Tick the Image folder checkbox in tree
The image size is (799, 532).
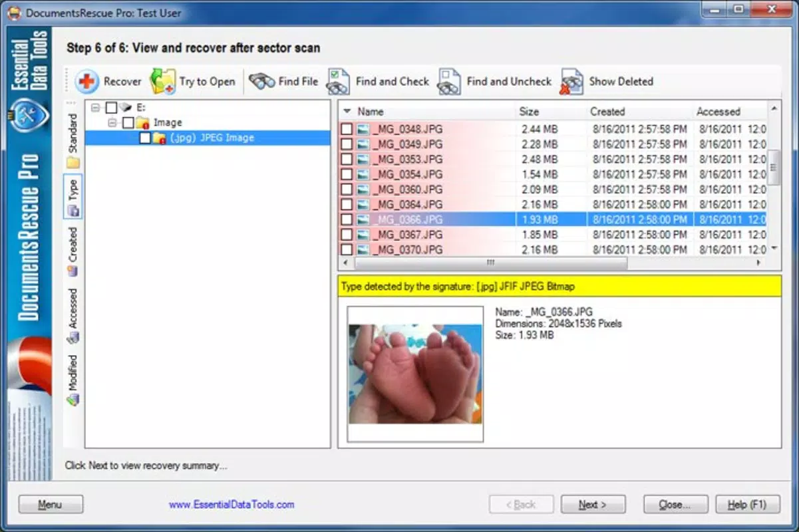pyautogui.click(x=128, y=122)
